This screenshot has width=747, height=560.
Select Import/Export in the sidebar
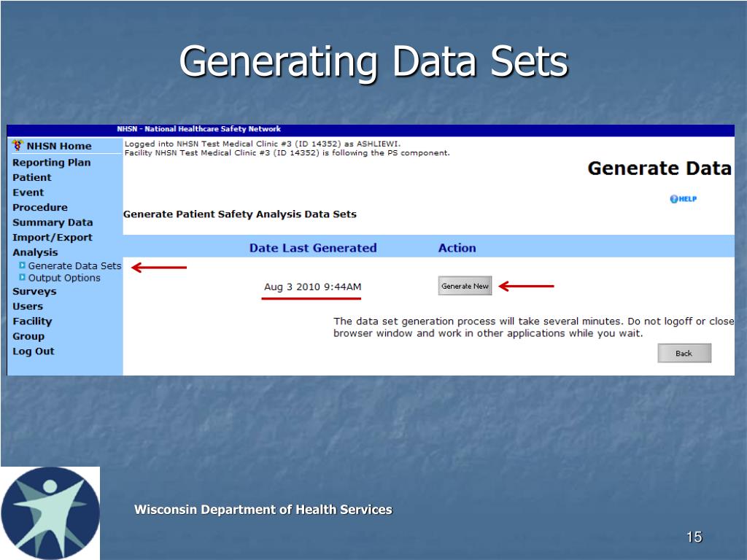coord(53,237)
